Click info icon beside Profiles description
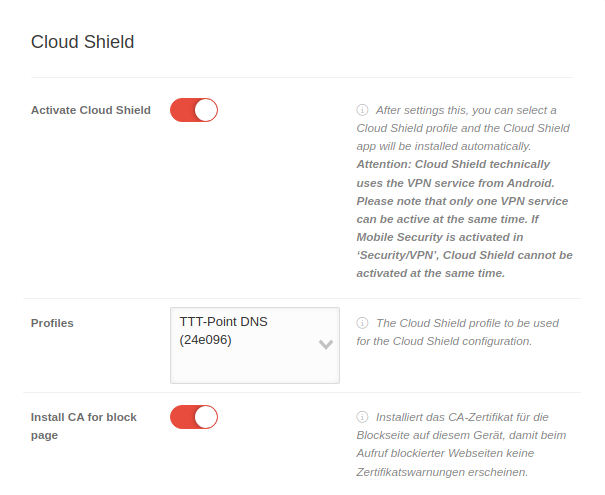Image resolution: width=605 pixels, height=495 pixels. [362, 324]
